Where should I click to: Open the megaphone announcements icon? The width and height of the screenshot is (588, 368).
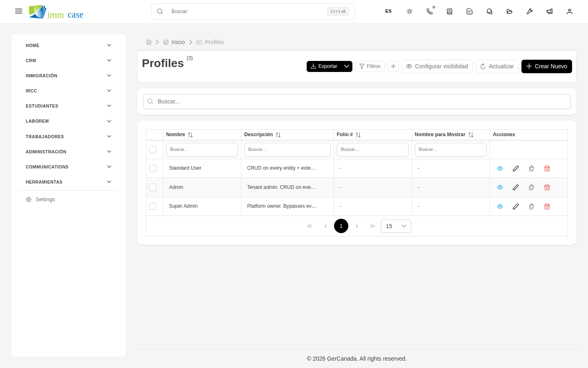(550, 11)
